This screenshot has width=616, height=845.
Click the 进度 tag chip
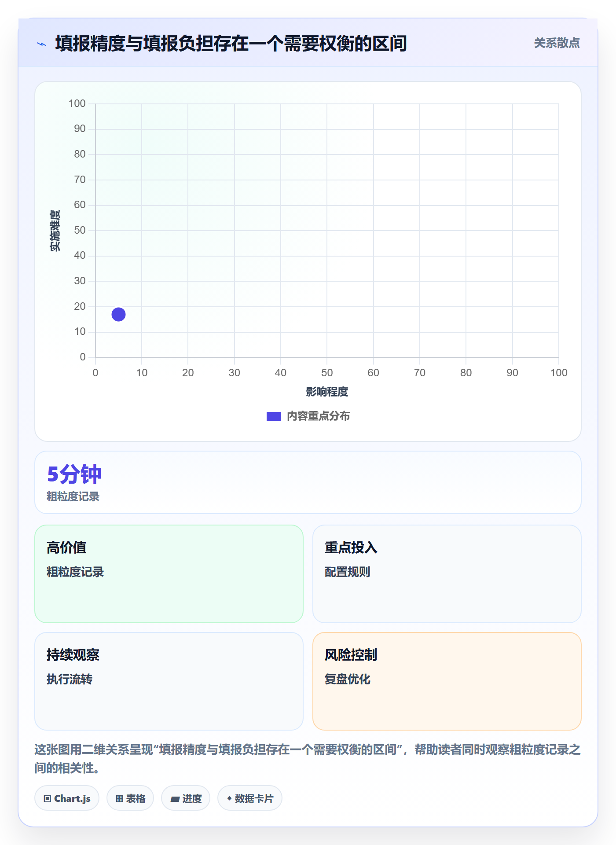click(x=186, y=798)
